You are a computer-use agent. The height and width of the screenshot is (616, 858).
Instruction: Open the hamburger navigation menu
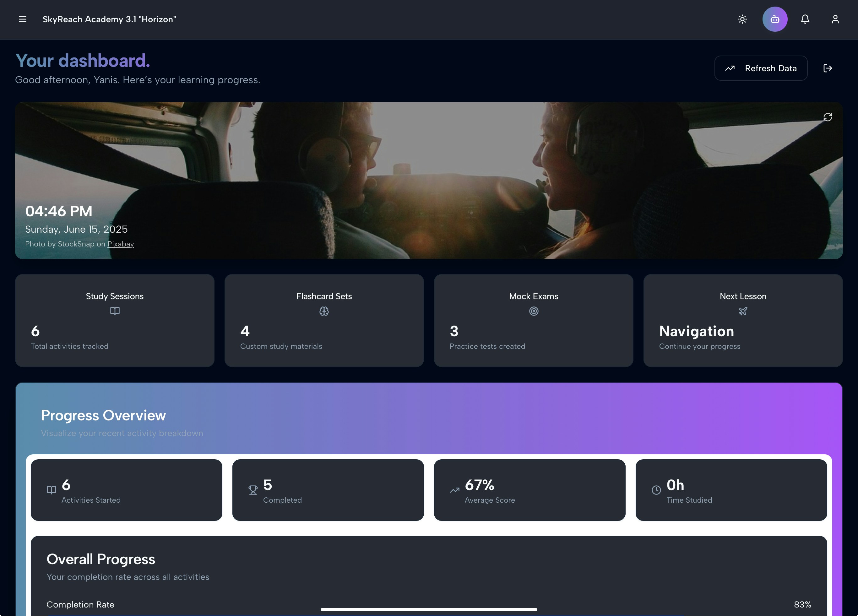(x=22, y=19)
